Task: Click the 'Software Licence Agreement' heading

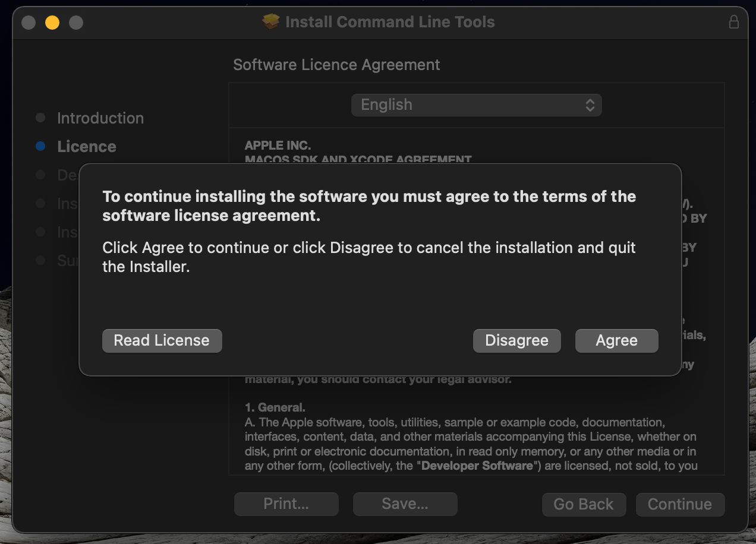Action: click(x=336, y=65)
